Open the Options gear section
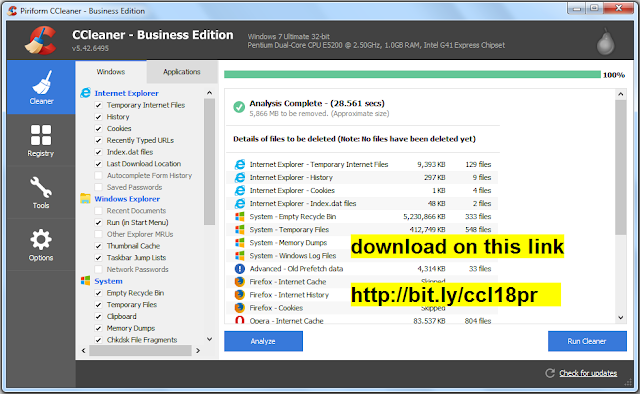640x394 pixels. coord(41,245)
